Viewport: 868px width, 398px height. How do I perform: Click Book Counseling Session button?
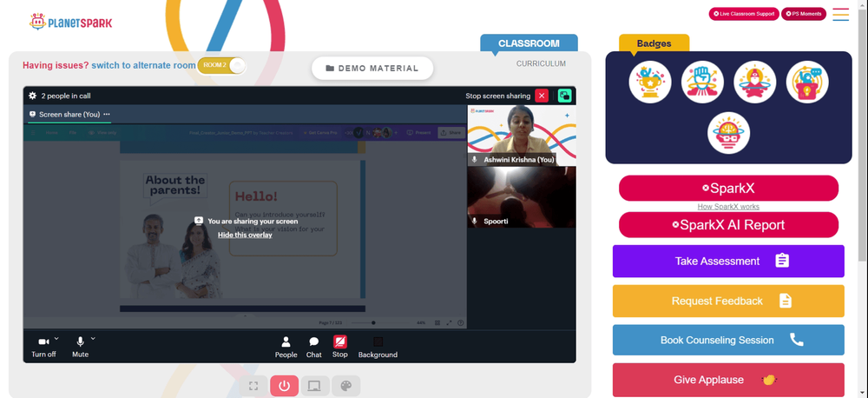click(x=728, y=340)
